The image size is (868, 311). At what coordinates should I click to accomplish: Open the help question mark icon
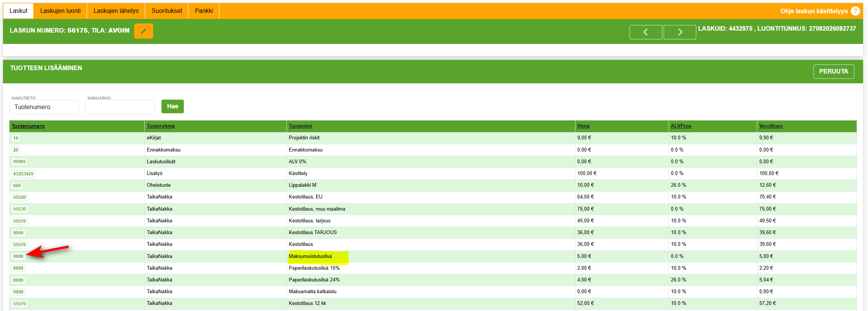pos(855,11)
